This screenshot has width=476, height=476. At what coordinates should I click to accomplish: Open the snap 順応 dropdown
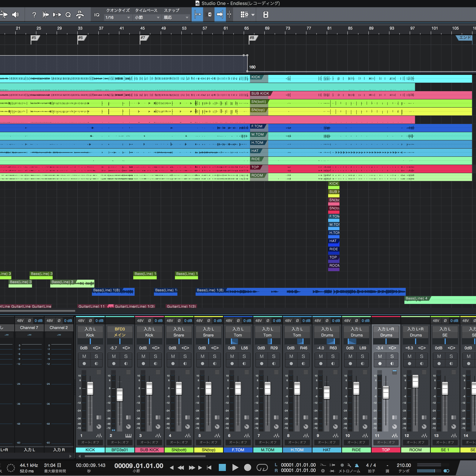point(176,17)
